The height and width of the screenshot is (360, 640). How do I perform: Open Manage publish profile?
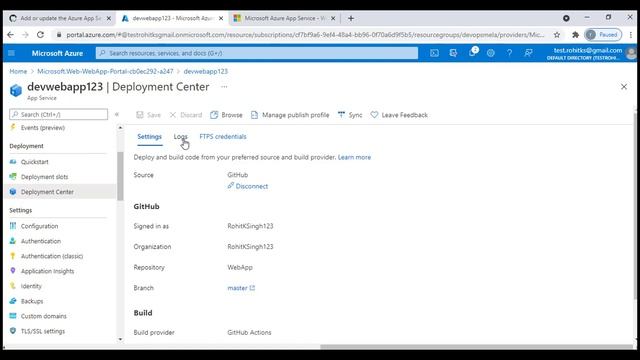[x=290, y=115]
